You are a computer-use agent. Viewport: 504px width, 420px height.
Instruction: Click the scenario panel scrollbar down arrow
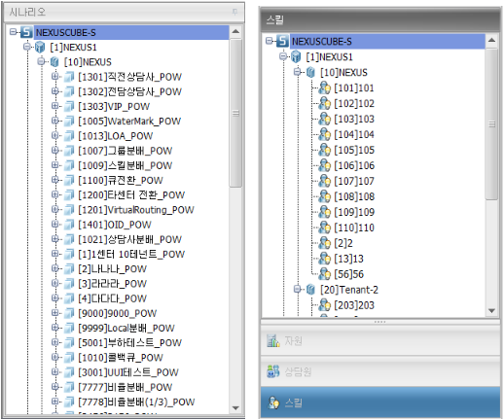click(x=235, y=408)
